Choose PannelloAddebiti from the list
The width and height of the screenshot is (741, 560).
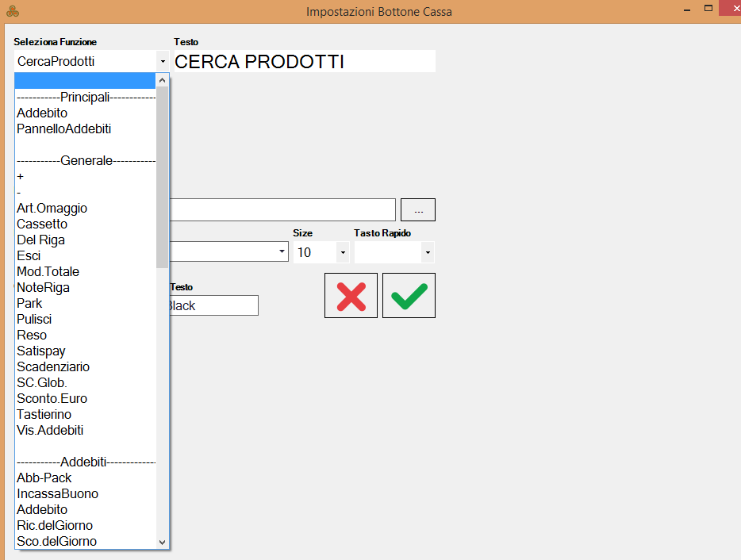(x=63, y=128)
